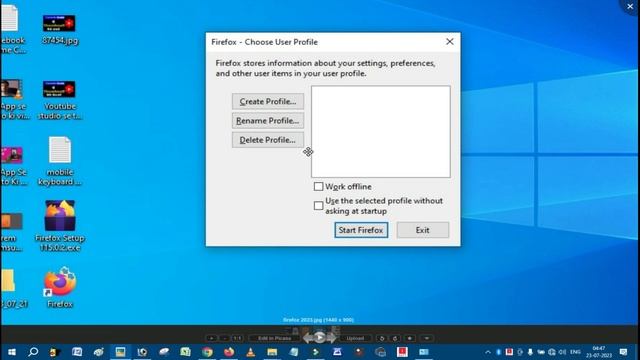Screen dimensions: 640x360
Task: Select the Youtube studio se t... desktop thumbnail
Action: [60, 100]
